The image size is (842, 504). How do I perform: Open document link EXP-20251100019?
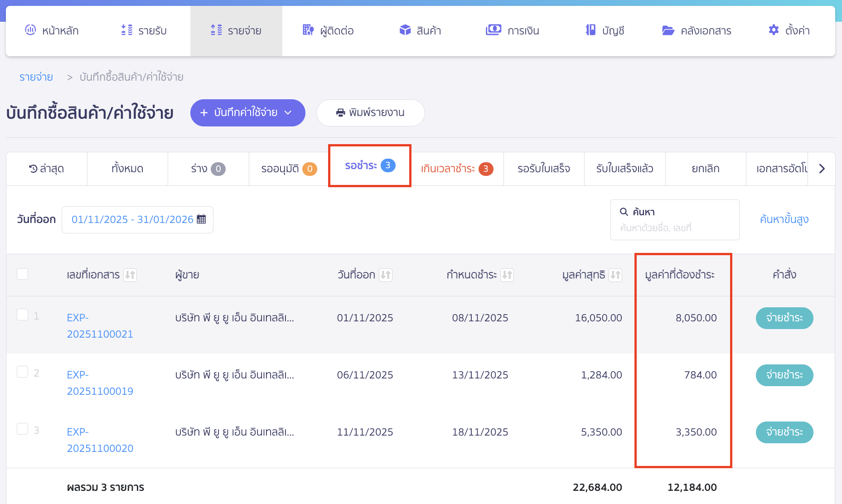tap(100, 383)
